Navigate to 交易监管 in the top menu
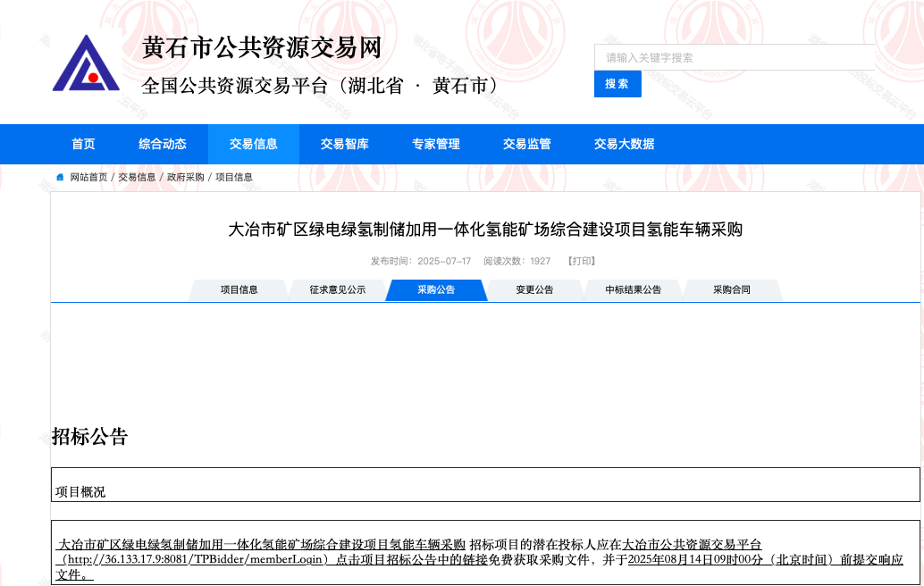The width and height of the screenshot is (924, 586). (x=527, y=144)
